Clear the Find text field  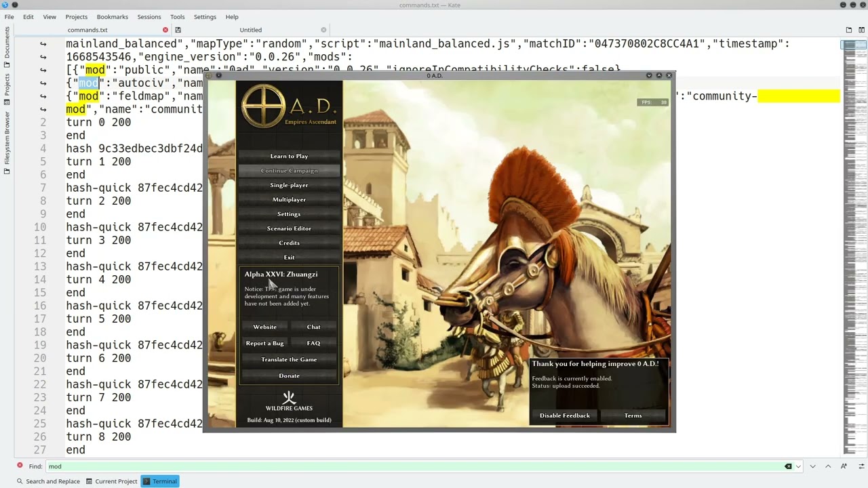[x=788, y=466]
